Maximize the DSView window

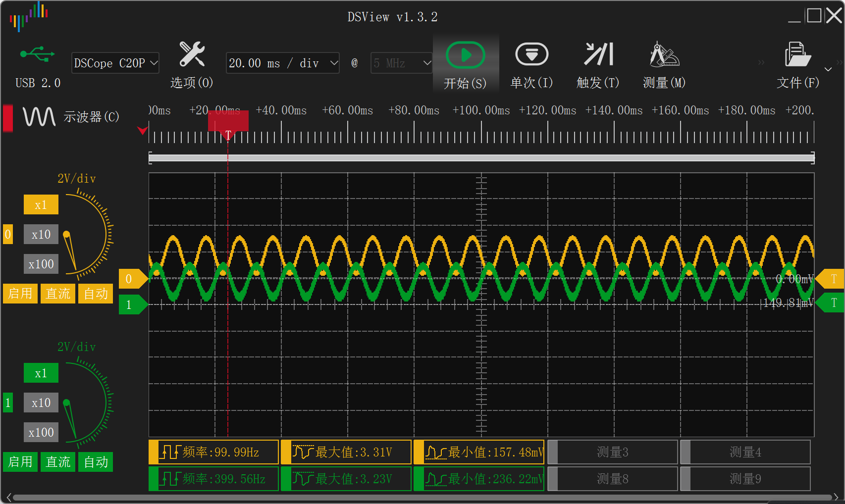(x=814, y=16)
